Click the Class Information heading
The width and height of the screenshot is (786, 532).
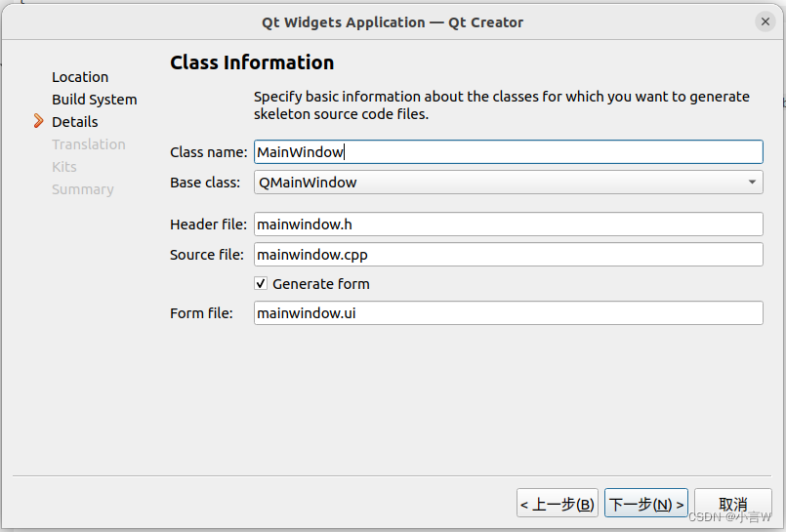(252, 62)
